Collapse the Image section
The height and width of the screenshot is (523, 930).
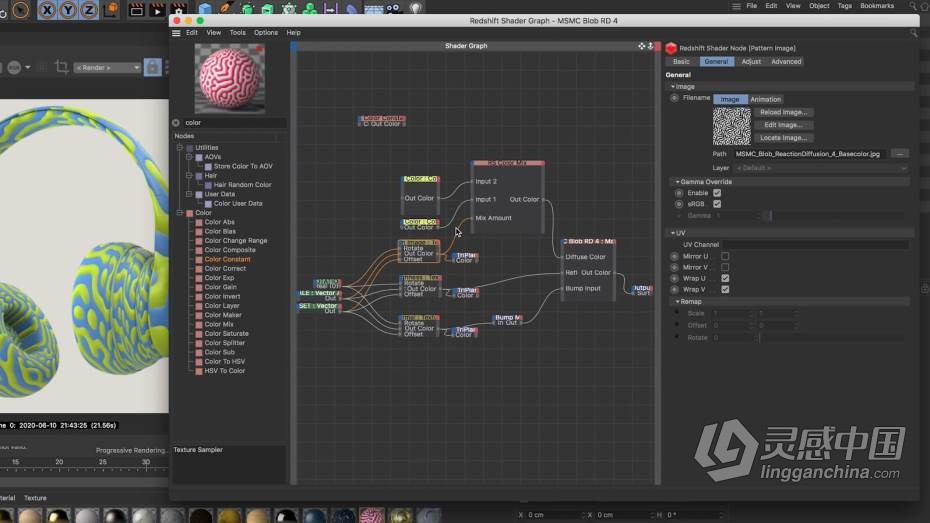(673, 87)
